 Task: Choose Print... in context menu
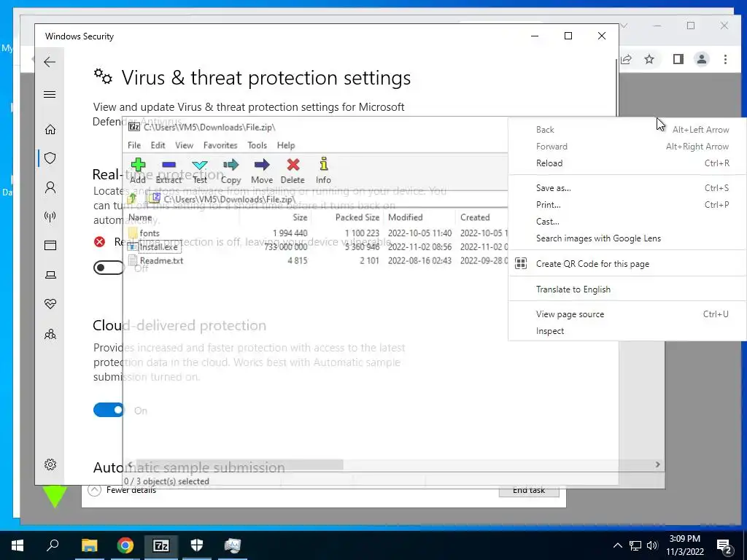coord(627,205)
